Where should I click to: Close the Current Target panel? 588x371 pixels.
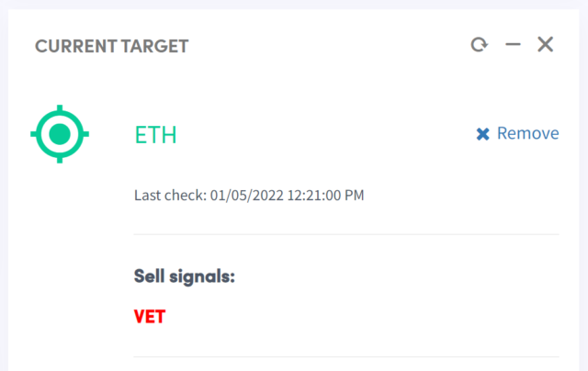click(x=545, y=44)
